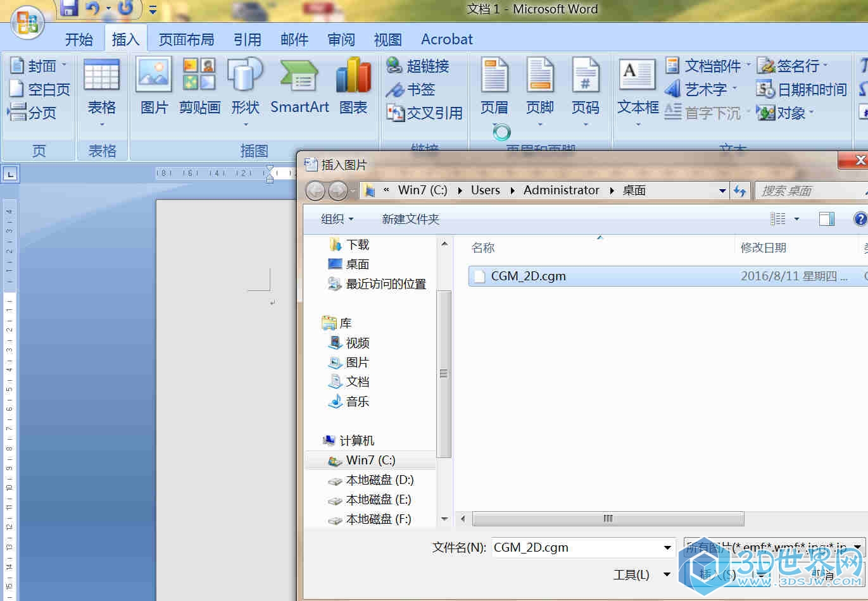Open the Mailings (邮件) tab
Image resolution: width=868 pixels, height=601 pixels.
tap(294, 39)
